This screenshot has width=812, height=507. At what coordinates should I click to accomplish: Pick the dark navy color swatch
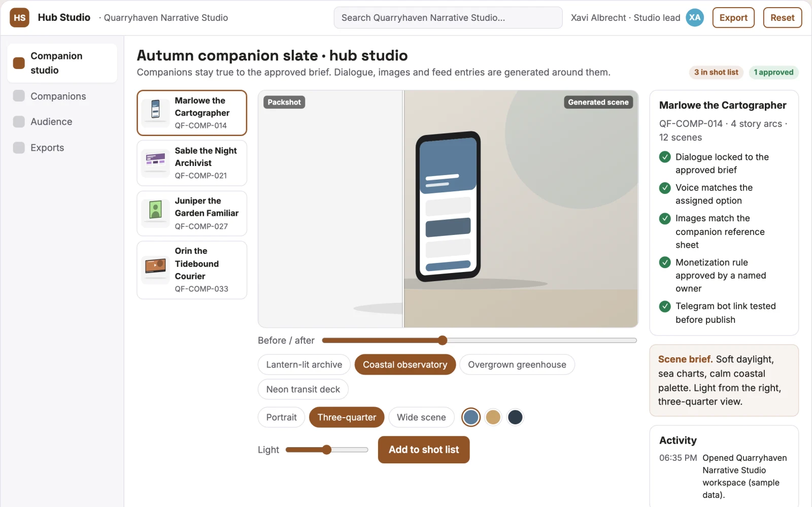point(515,417)
